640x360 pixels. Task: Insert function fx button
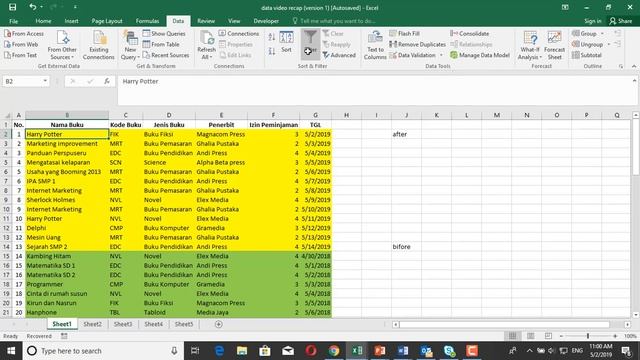point(107,81)
